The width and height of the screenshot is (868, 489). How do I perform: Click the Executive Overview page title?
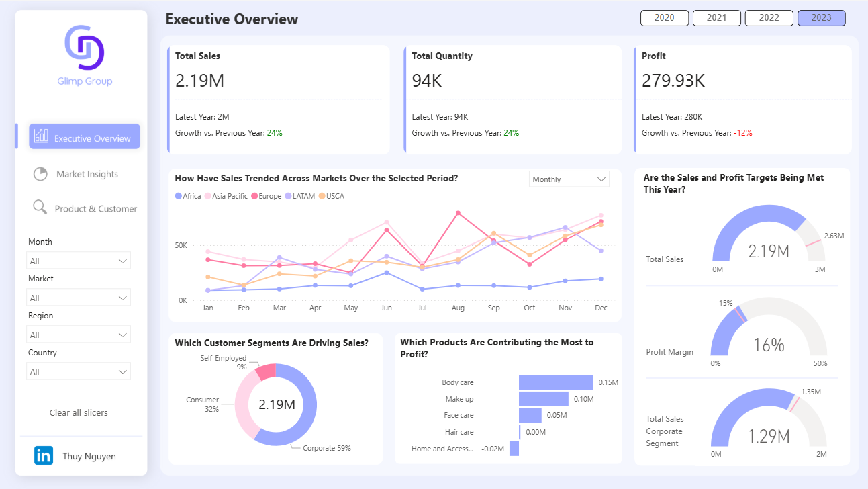coord(232,19)
